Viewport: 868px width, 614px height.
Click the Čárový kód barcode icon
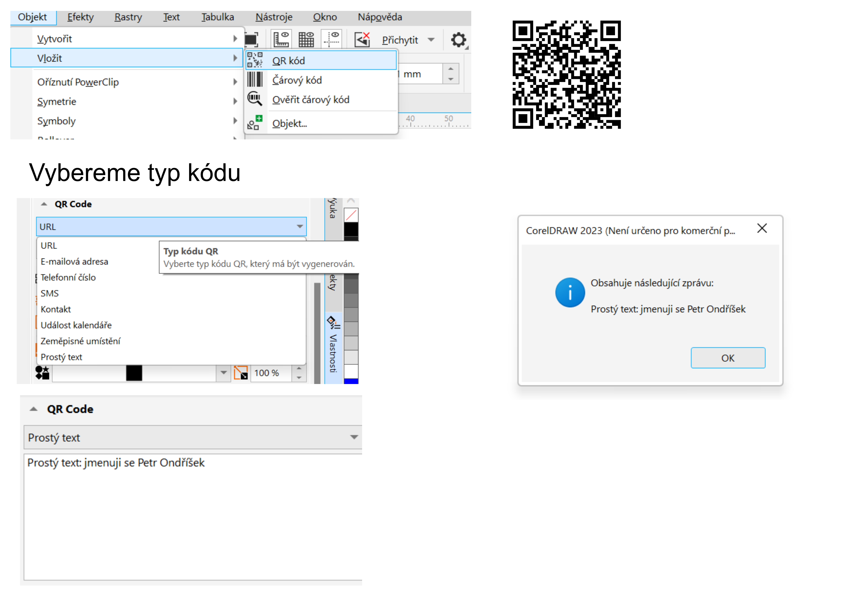(255, 80)
